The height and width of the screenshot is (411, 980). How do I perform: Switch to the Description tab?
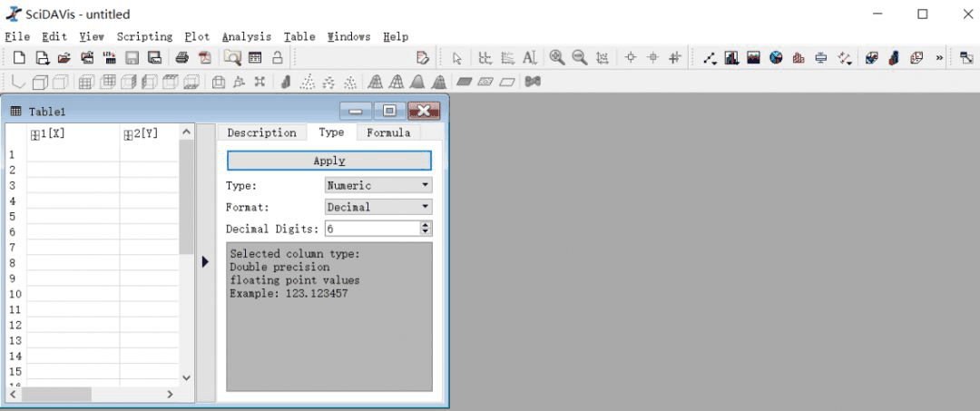(x=261, y=132)
